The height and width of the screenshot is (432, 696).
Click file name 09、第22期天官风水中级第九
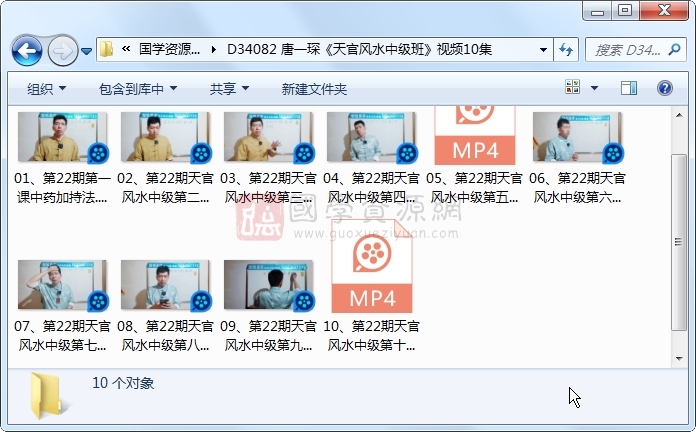coord(268,335)
